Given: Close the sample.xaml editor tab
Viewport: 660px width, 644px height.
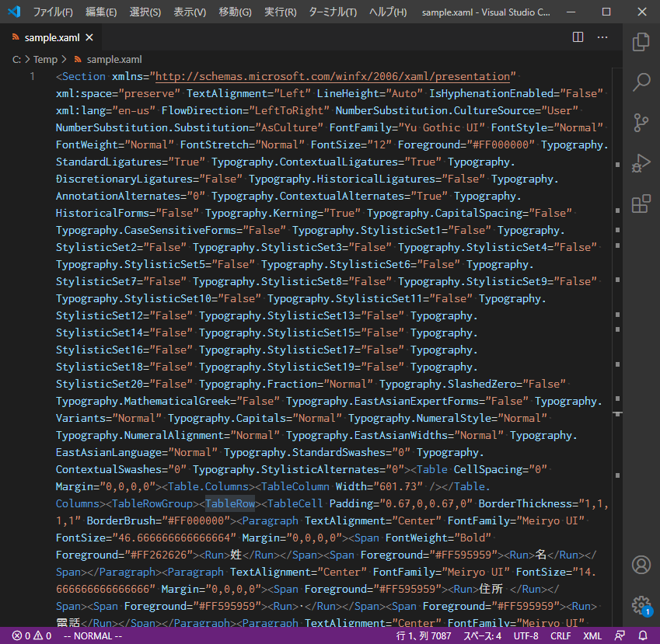Looking at the screenshot, I should 89,37.
